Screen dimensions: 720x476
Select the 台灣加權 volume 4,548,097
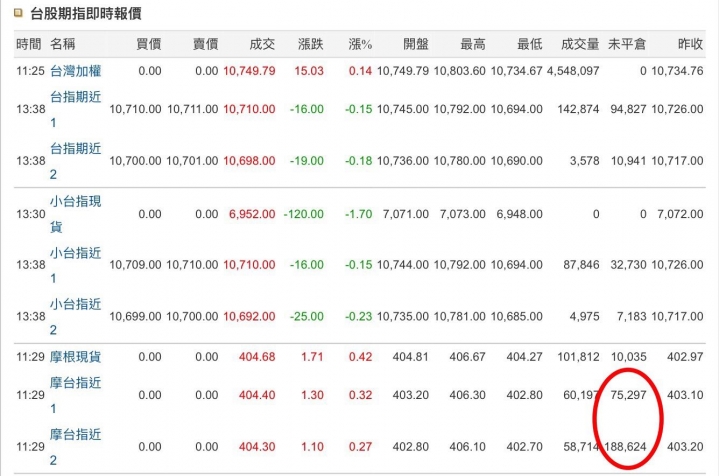(573, 71)
